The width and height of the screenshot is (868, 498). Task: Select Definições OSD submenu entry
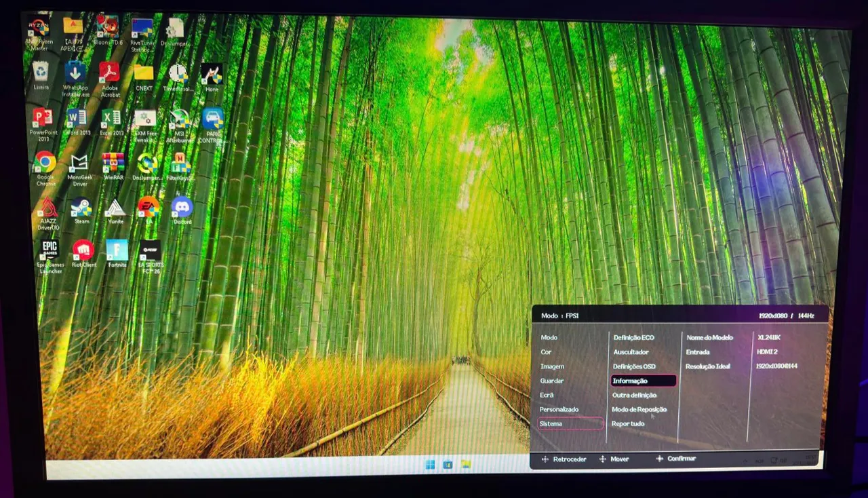point(634,366)
